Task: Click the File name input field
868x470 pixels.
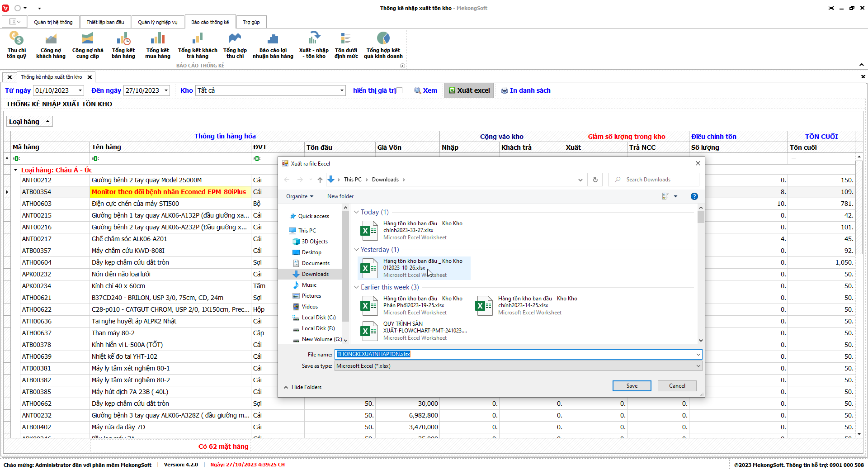Action: (515, 354)
